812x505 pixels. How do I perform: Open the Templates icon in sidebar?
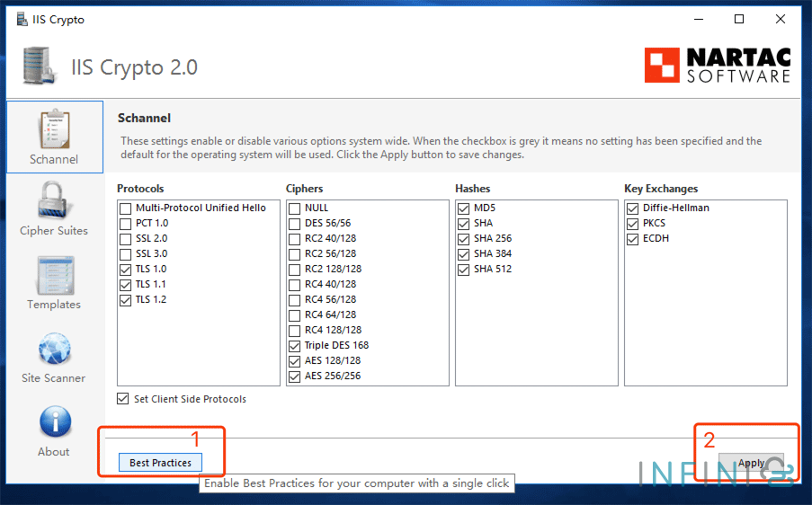pyautogui.click(x=55, y=275)
